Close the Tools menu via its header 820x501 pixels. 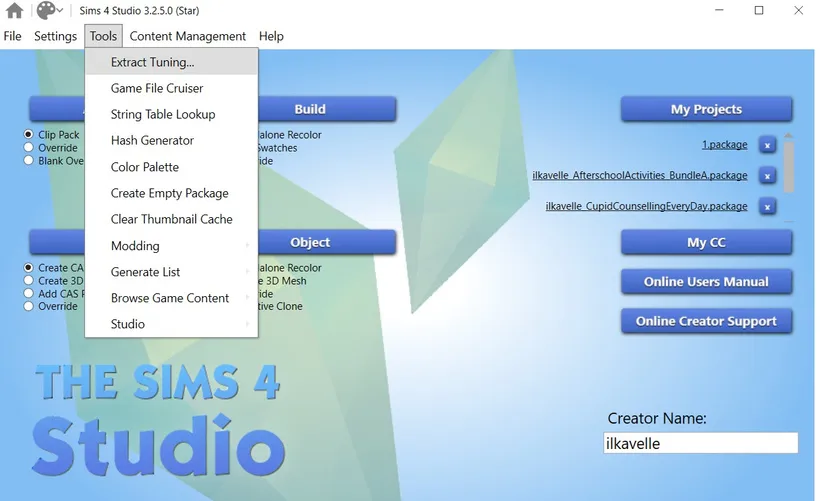pyautogui.click(x=104, y=36)
